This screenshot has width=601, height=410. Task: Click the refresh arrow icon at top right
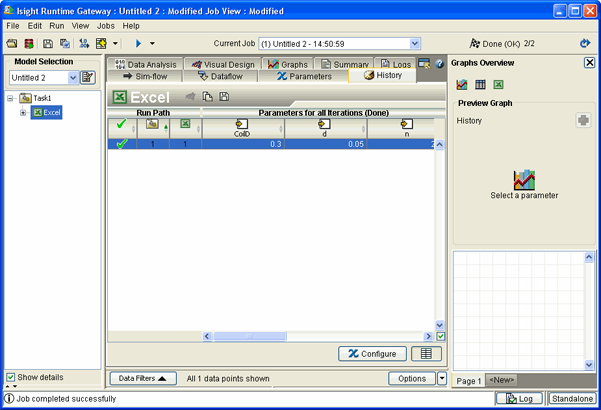[585, 44]
